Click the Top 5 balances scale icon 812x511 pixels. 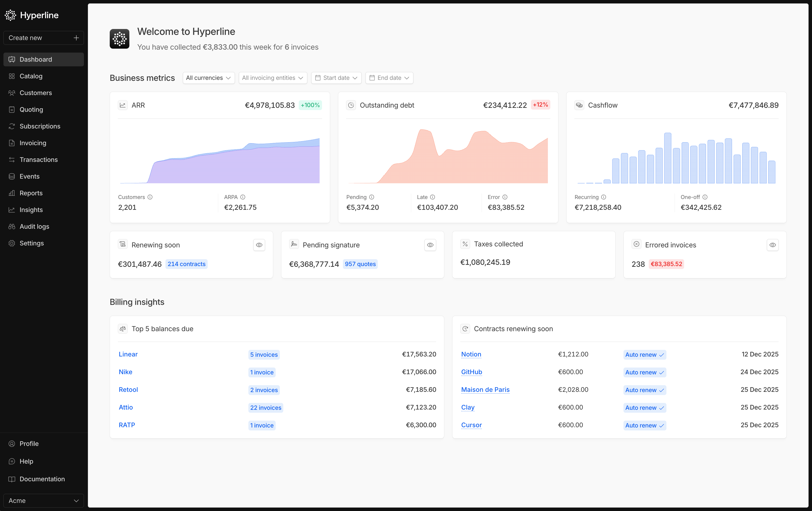pyautogui.click(x=123, y=329)
